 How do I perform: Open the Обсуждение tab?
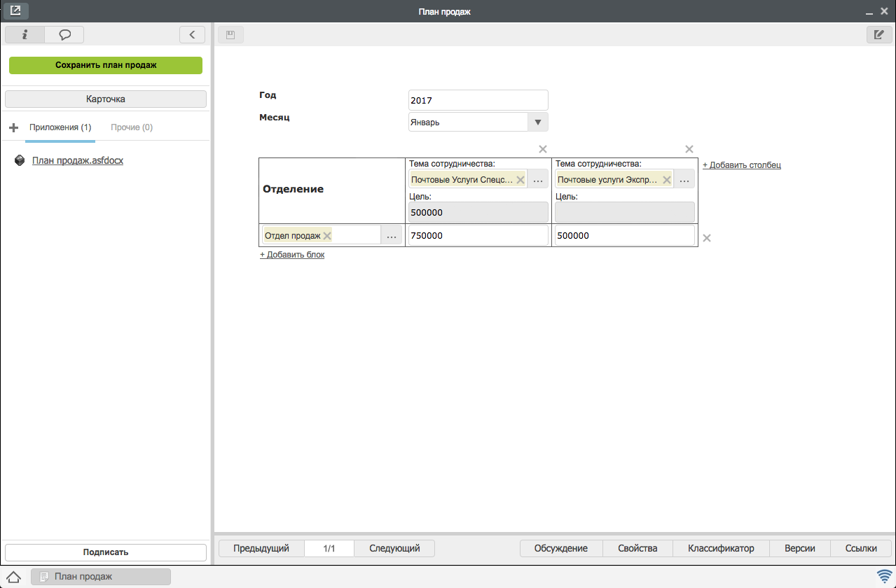tap(560, 549)
